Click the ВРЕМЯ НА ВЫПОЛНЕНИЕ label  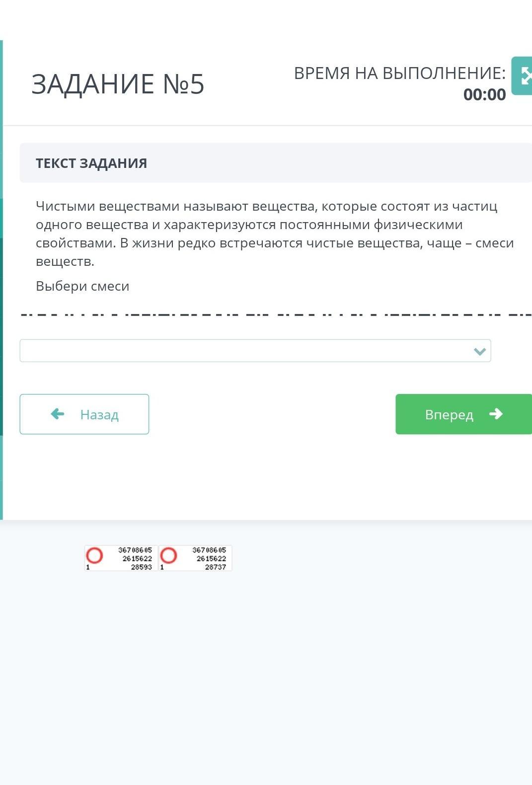[399, 73]
